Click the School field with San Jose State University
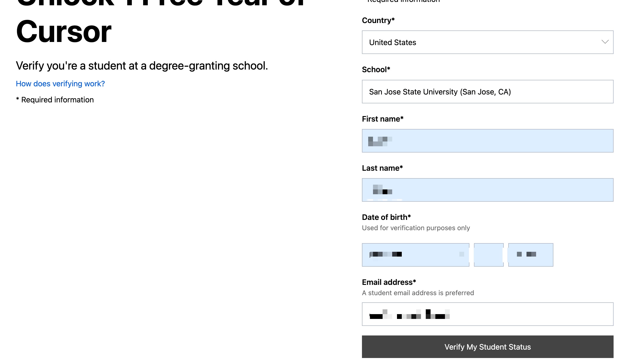 [x=487, y=92]
